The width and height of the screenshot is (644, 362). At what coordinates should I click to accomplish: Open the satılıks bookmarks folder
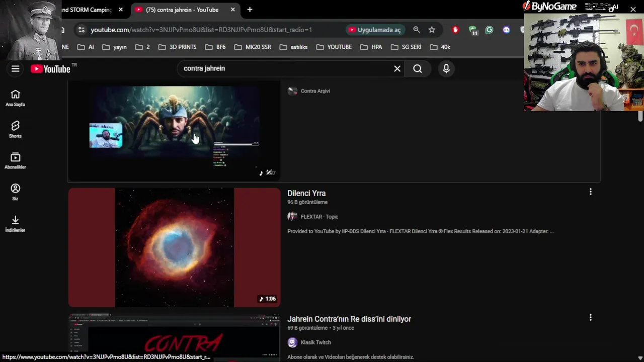pyautogui.click(x=293, y=47)
